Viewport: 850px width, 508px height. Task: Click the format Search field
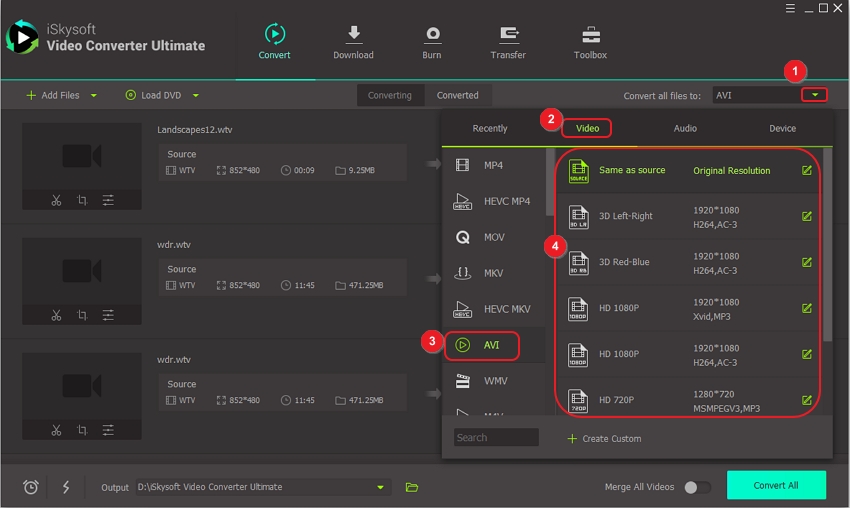496,437
